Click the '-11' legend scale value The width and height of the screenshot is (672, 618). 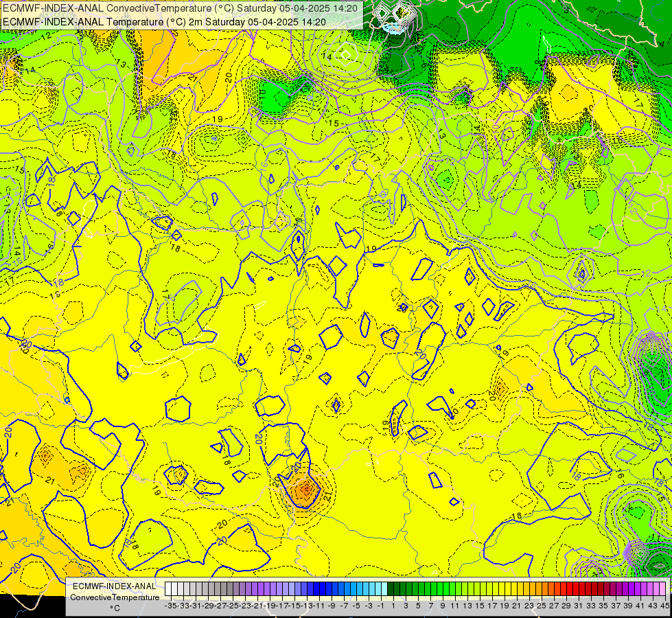tap(319, 606)
